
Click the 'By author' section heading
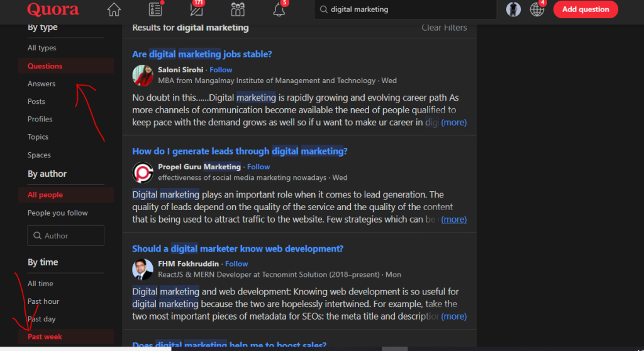click(47, 174)
